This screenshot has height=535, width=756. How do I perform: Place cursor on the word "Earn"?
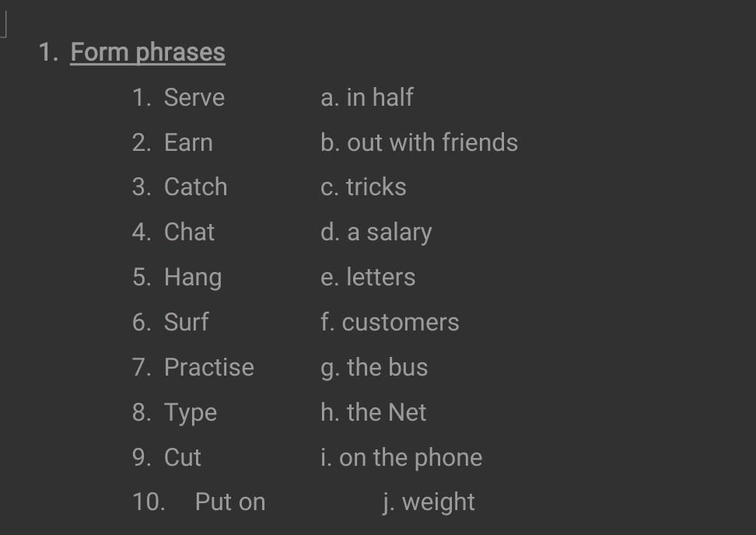tap(188, 142)
